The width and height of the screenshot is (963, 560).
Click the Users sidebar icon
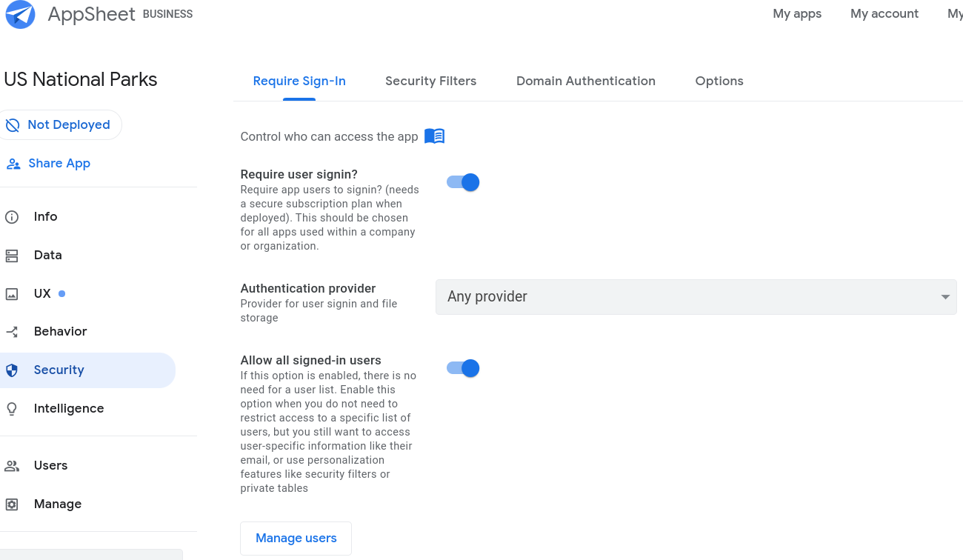(12, 465)
